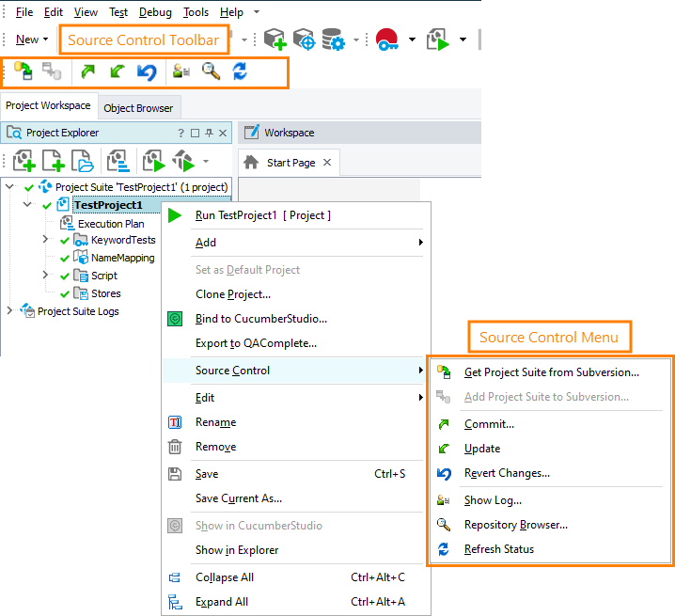Switch to the Object Browser tab
The height and width of the screenshot is (616, 675).
click(x=138, y=108)
